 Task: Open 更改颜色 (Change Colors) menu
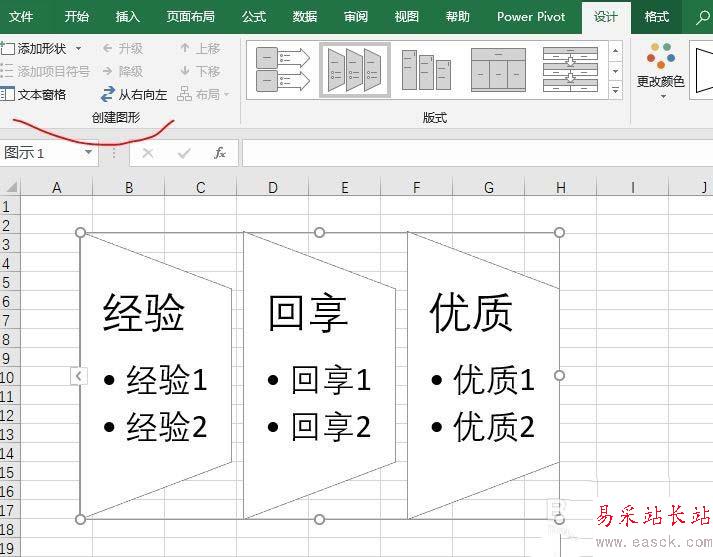[x=660, y=71]
